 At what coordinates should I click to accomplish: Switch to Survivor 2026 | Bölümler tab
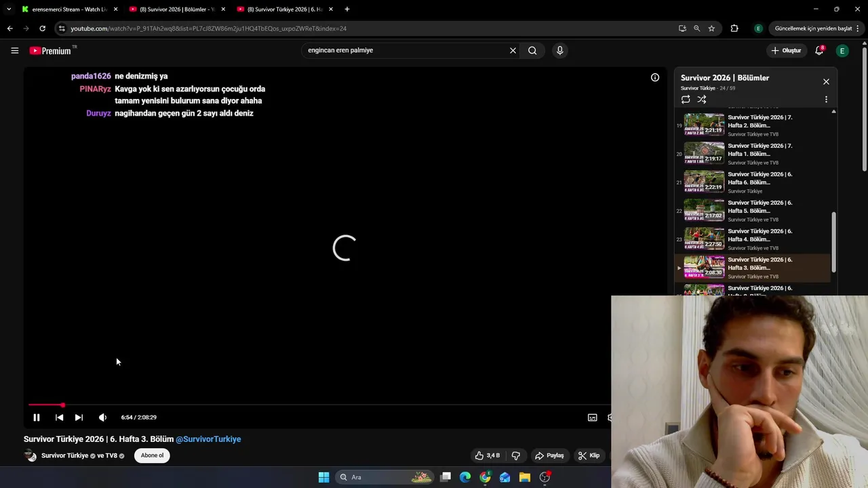(178, 9)
